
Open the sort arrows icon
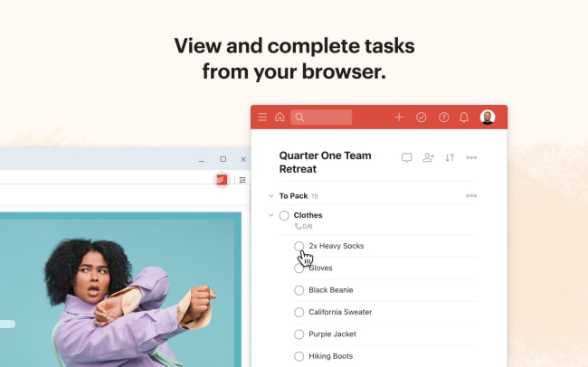coord(450,157)
